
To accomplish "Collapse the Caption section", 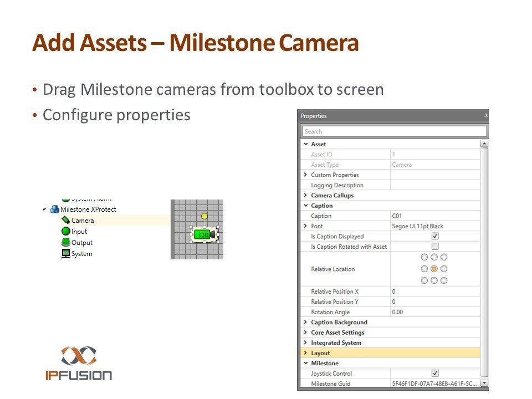I will click(x=306, y=205).
